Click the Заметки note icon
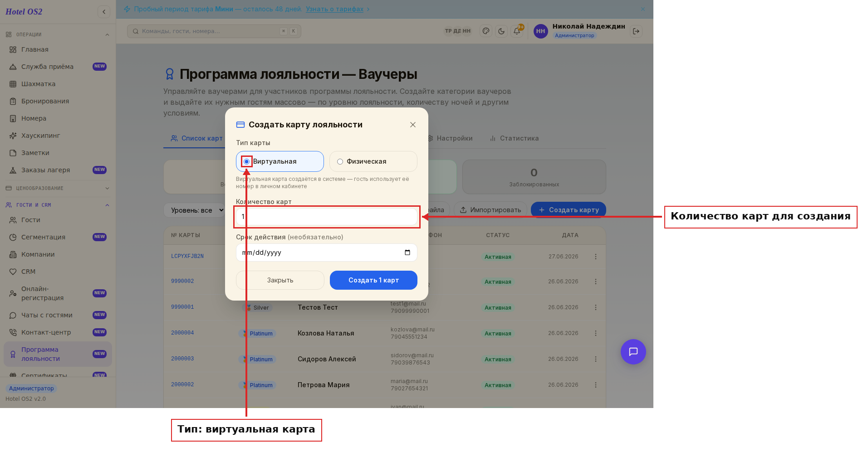The height and width of the screenshot is (452, 868). [x=13, y=153]
